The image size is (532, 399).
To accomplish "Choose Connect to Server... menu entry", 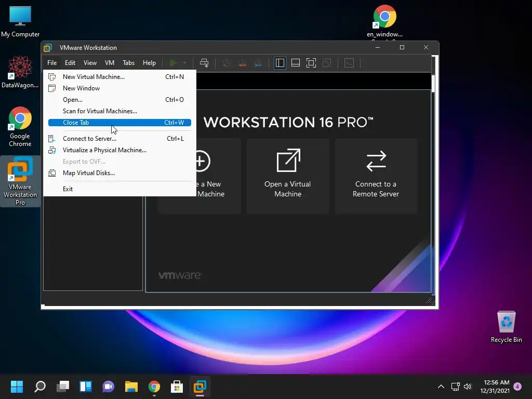I will [120, 138].
